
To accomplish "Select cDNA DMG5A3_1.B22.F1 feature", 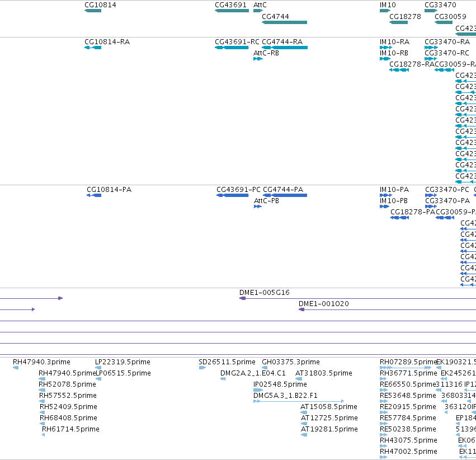I will pyautogui.click(x=299, y=401).
